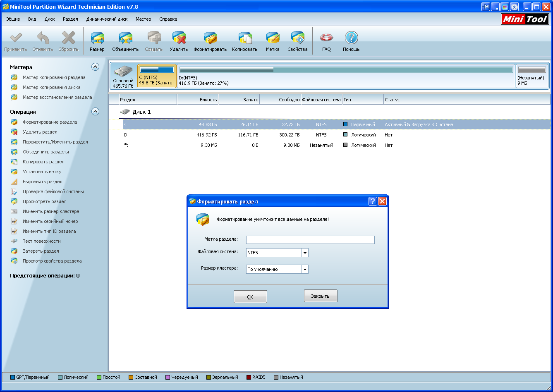The width and height of the screenshot is (553, 392).
Task: Open the Диск menu
Action: point(50,19)
